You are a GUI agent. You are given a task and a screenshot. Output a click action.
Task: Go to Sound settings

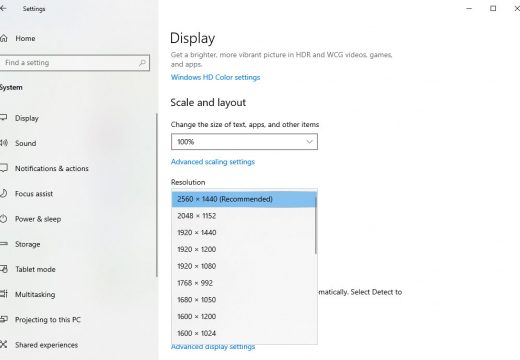26,143
